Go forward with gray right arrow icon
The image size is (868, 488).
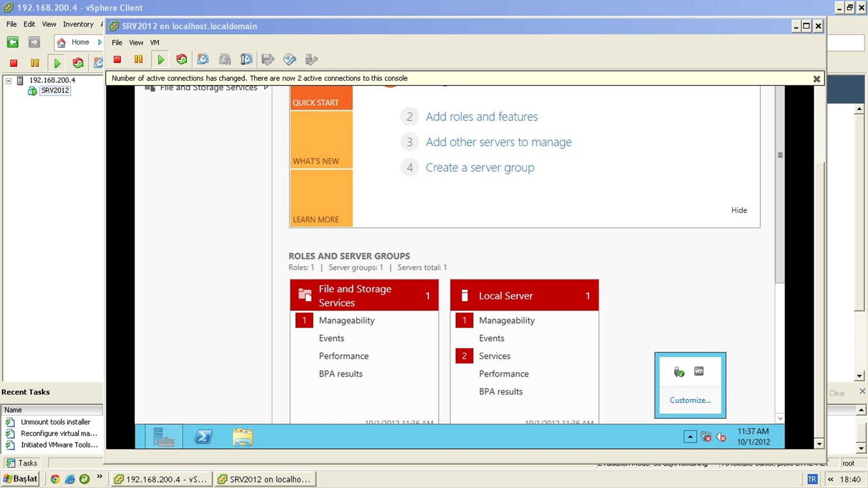[x=34, y=42]
